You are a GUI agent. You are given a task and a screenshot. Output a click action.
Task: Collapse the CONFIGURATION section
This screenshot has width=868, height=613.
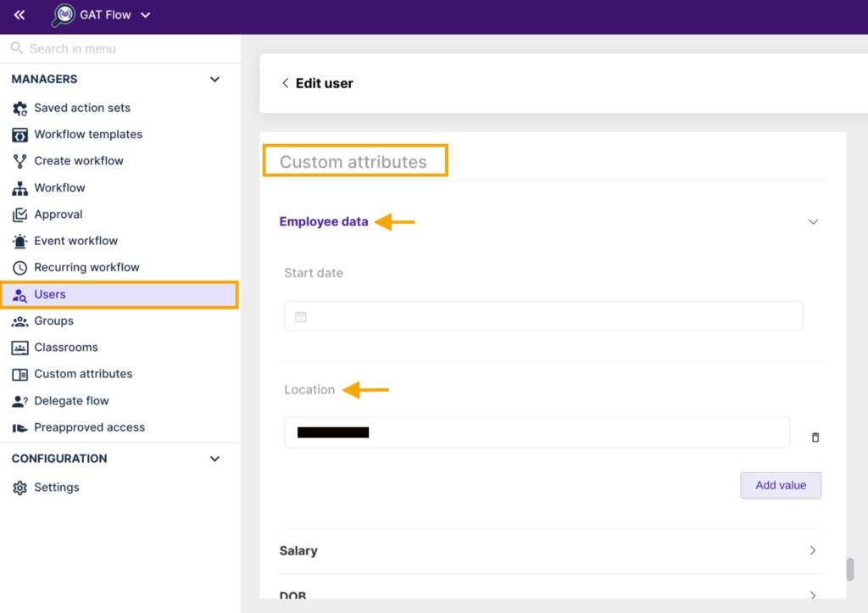point(214,459)
